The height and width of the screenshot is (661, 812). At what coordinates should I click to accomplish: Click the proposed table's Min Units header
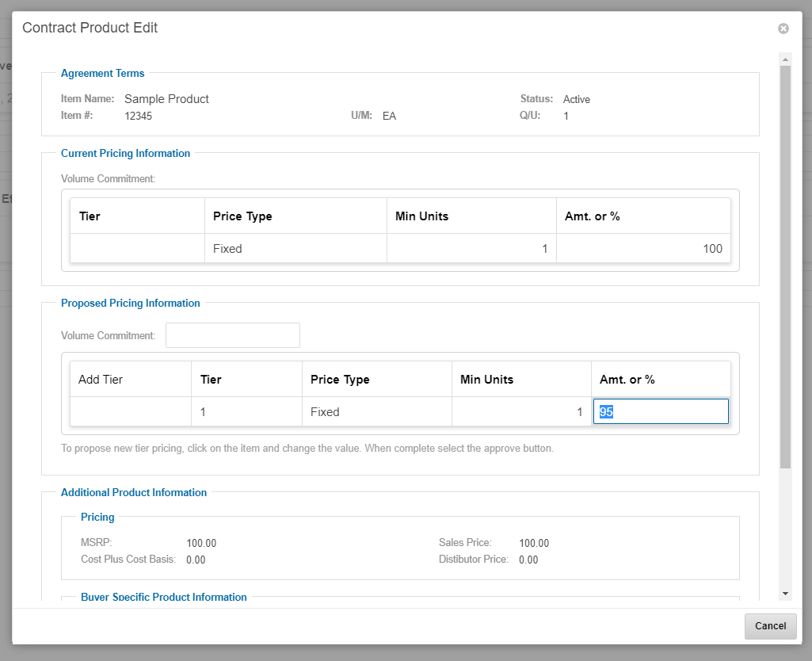(x=520, y=380)
